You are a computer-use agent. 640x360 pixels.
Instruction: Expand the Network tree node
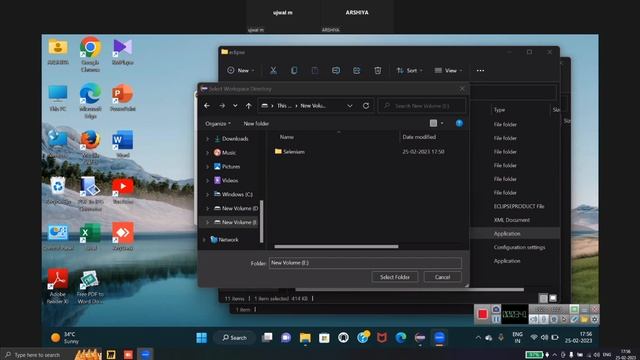[x=204, y=240]
